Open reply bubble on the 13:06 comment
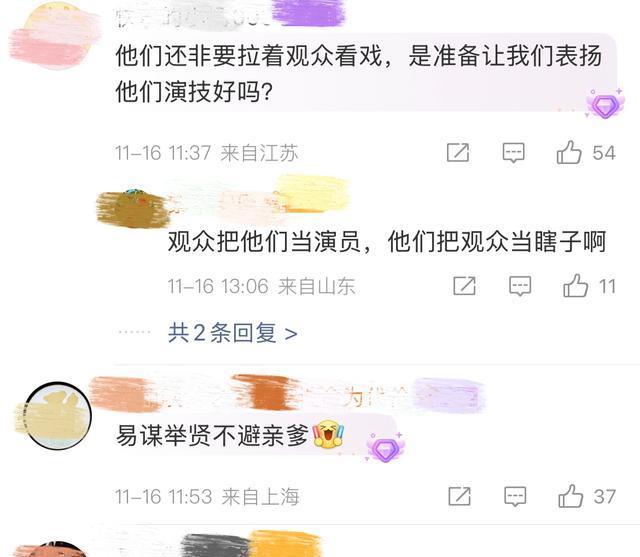Screen dimensions: 640x557 click(520, 286)
